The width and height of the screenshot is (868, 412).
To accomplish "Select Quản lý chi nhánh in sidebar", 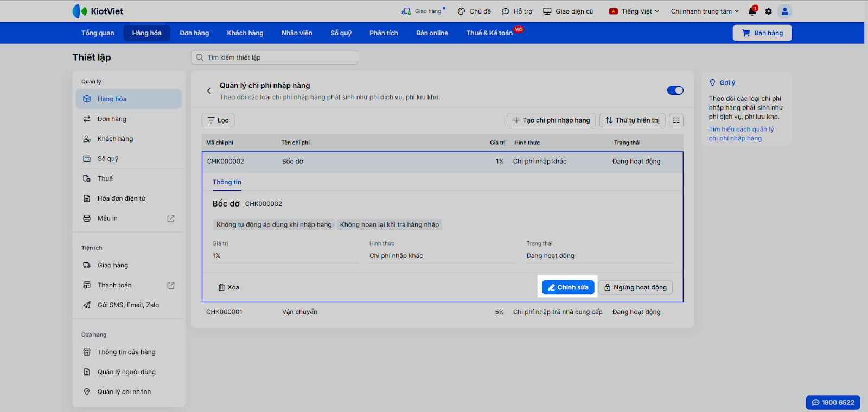I will coord(129,392).
